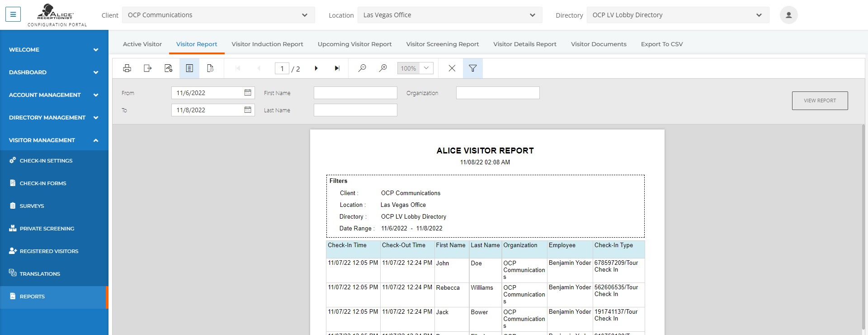Open the To date calendar picker

(248, 110)
